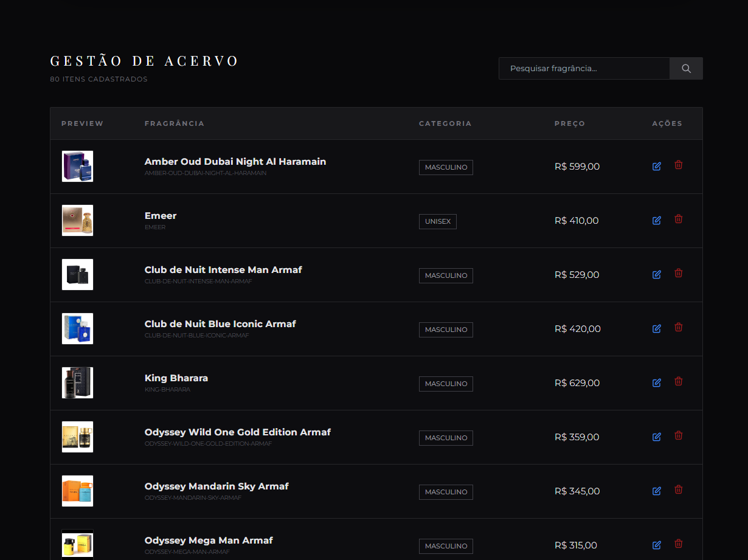Viewport: 748px width, 560px height.
Task: Open Club de Nuit Blue Iconic thumbnail
Action: pos(77,328)
